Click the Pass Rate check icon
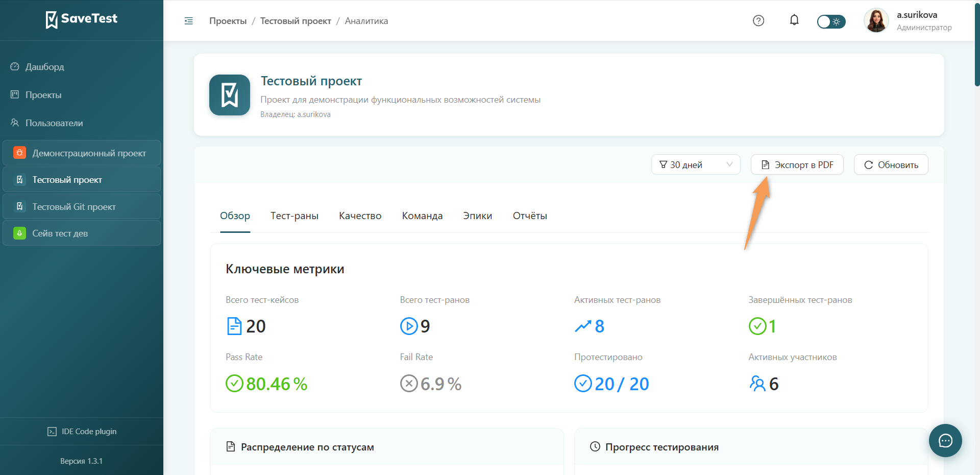This screenshot has height=475, width=980. click(x=235, y=383)
